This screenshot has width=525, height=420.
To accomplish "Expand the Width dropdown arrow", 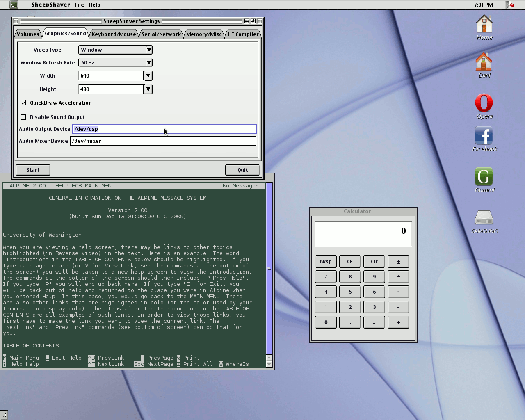I will click(x=148, y=76).
